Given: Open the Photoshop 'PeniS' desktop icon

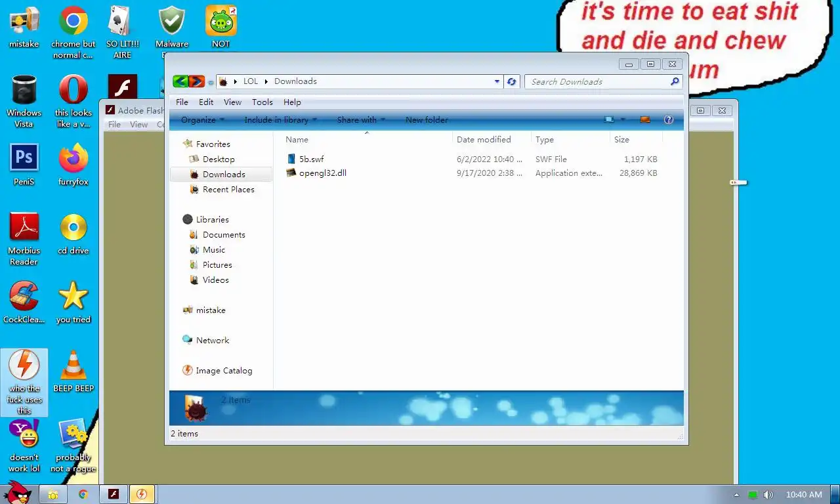Looking at the screenshot, I should coord(24,164).
